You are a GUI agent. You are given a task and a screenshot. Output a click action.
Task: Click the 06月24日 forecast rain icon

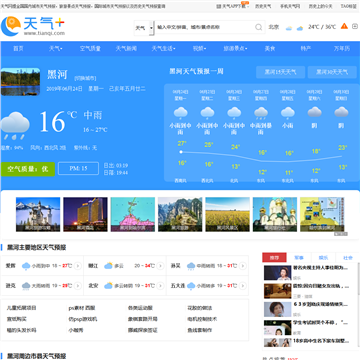coord(181,113)
